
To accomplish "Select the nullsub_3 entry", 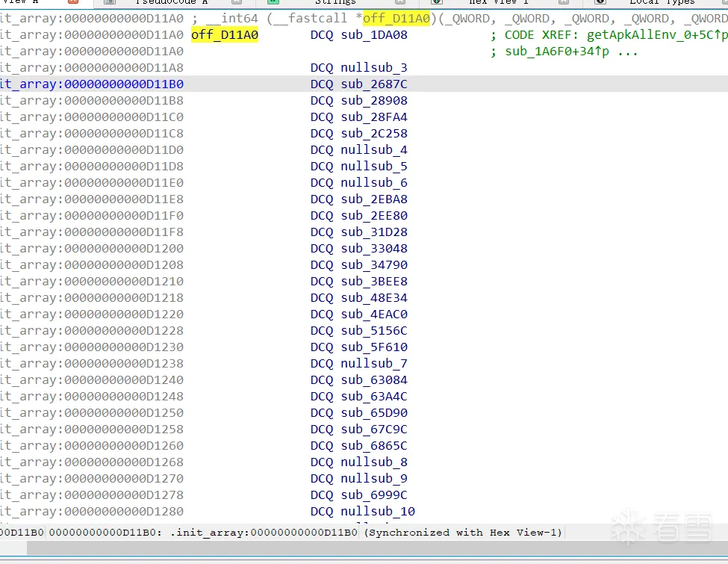I will point(374,68).
